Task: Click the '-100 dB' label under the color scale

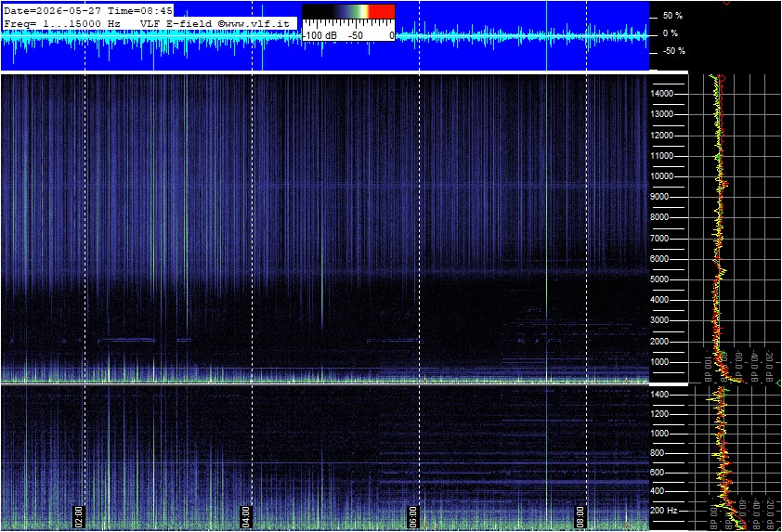Action: tap(320, 35)
